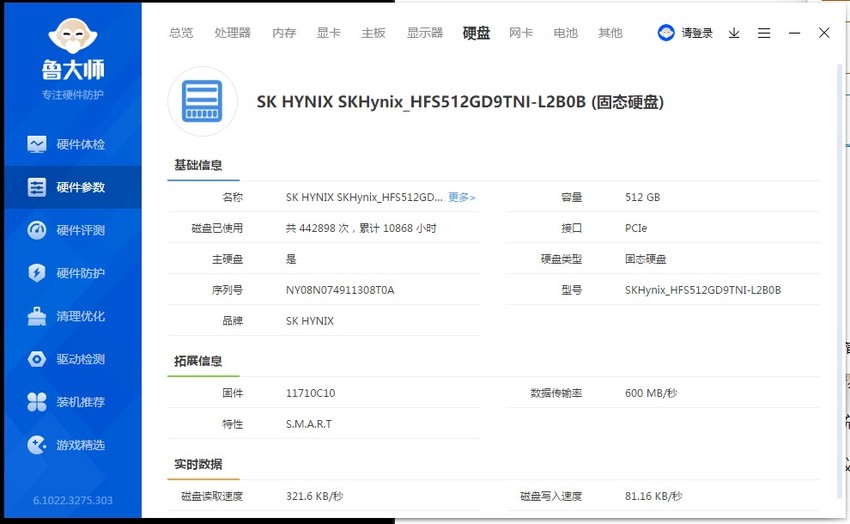Switch to the 电池 battery tab
The height and width of the screenshot is (524, 850).
(565, 33)
